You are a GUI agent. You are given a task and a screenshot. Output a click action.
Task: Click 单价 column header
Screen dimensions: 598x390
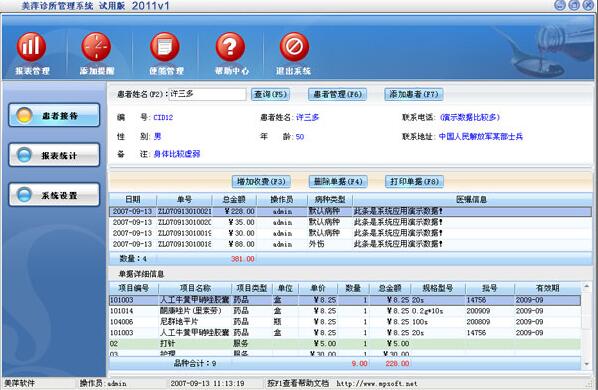point(318,288)
